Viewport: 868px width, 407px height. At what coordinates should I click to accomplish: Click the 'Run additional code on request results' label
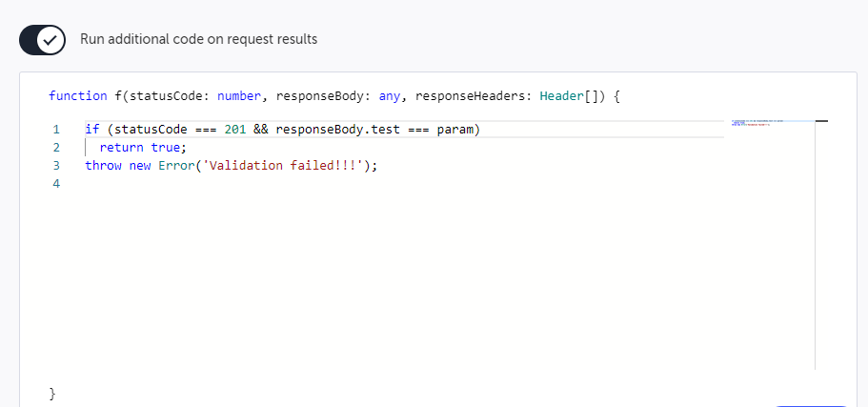coord(198,40)
